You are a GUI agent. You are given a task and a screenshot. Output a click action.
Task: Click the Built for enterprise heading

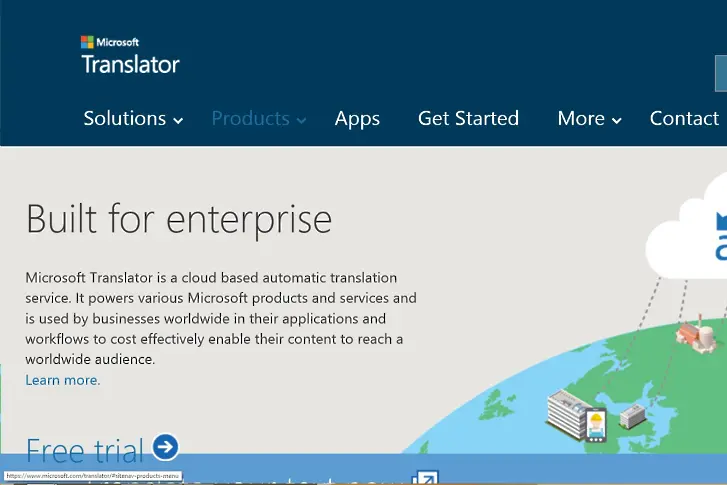click(179, 220)
